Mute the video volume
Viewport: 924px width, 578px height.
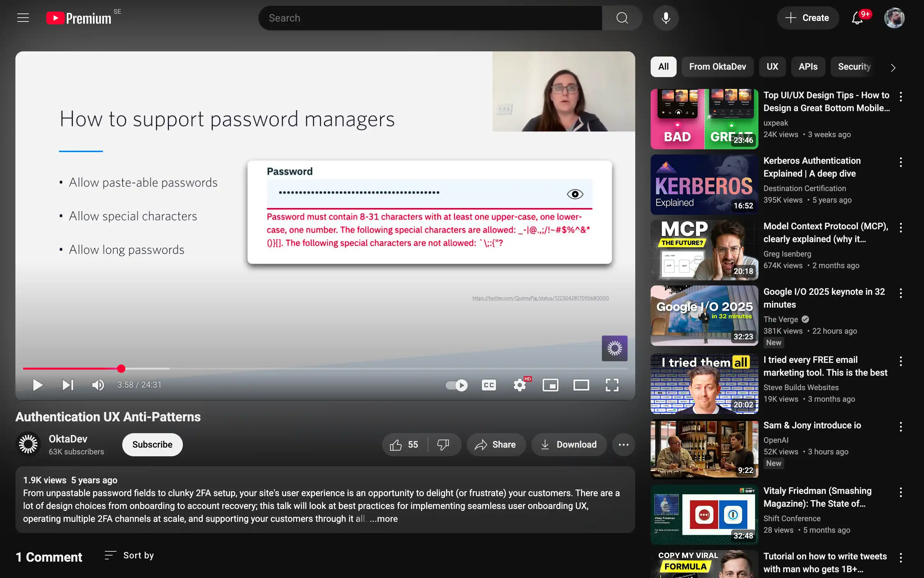[x=98, y=385]
